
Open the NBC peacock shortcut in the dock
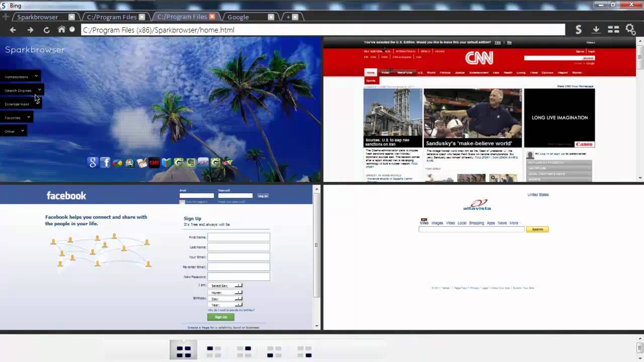click(x=129, y=162)
